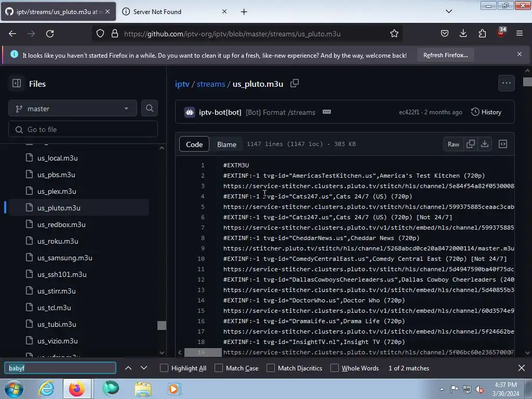Open the file History link
This screenshot has height=399, width=532.
point(486,112)
